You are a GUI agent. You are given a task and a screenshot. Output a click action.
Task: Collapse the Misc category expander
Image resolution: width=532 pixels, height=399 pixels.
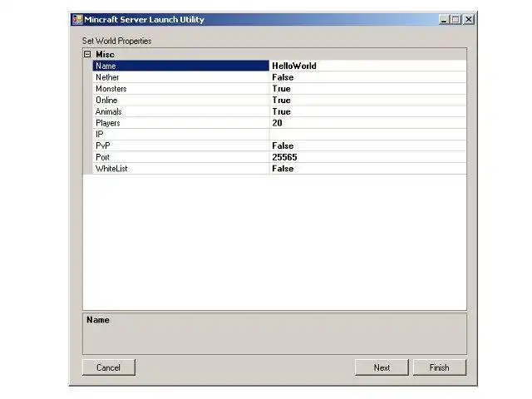(x=87, y=54)
